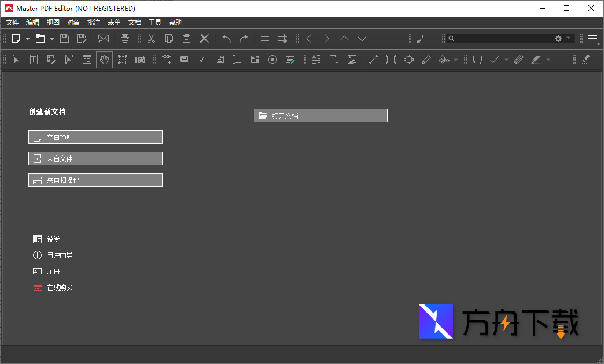The height and width of the screenshot is (364, 604).
Task: Select the Pencil annotation tool
Action: (426, 60)
